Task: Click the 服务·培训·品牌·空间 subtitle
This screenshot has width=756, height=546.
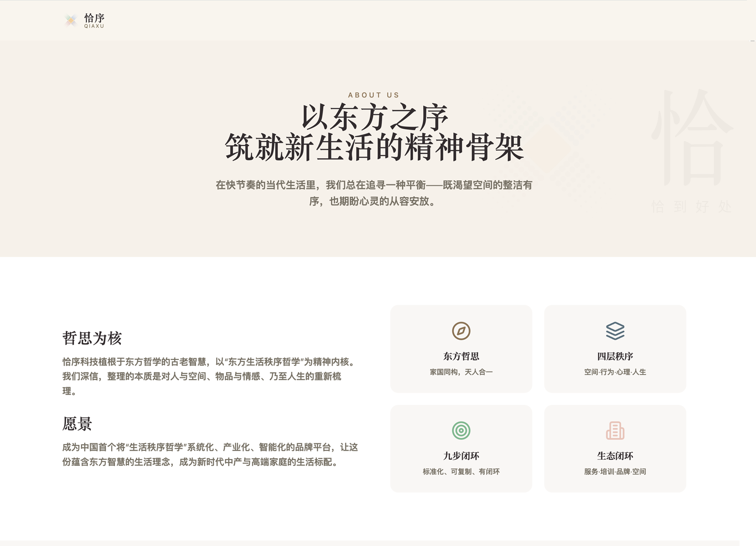Action: [615, 472]
